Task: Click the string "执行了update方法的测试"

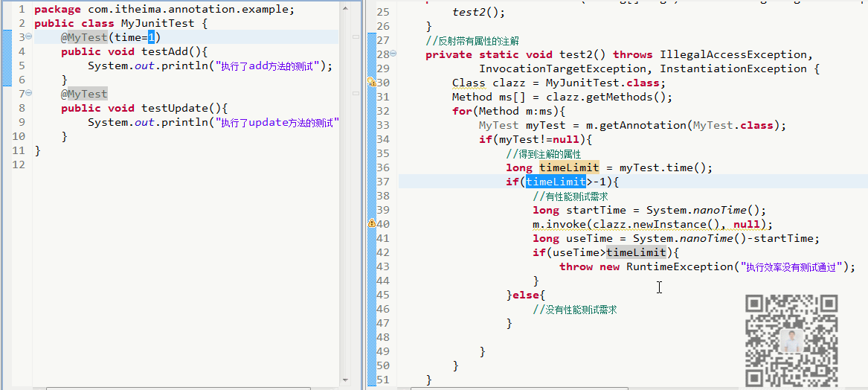Action: pos(277,122)
